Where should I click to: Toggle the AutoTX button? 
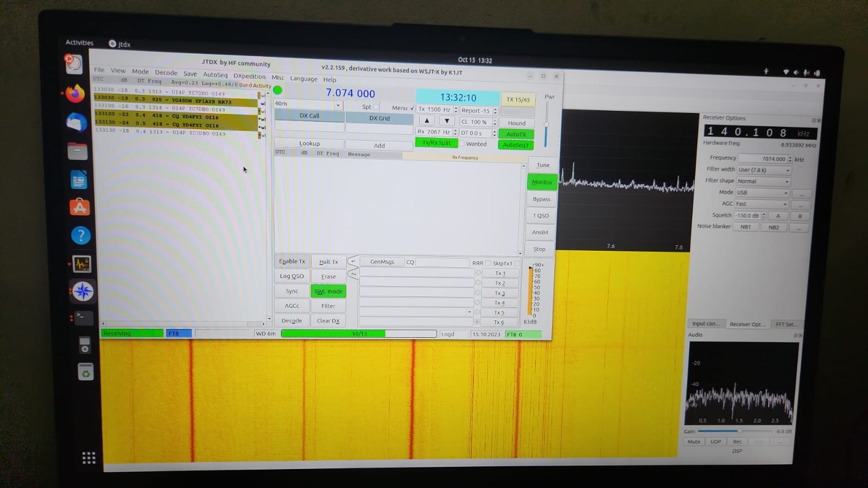(x=516, y=134)
